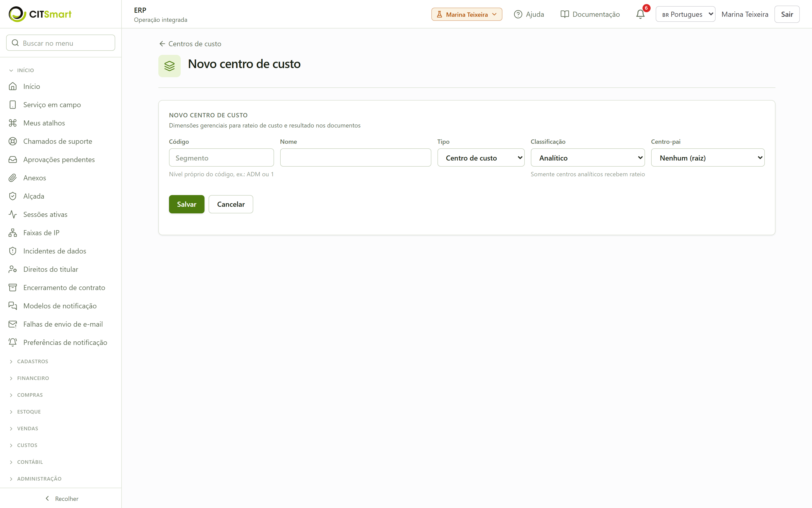Open Modelos de notificação menu item
The image size is (812, 508).
61,306
